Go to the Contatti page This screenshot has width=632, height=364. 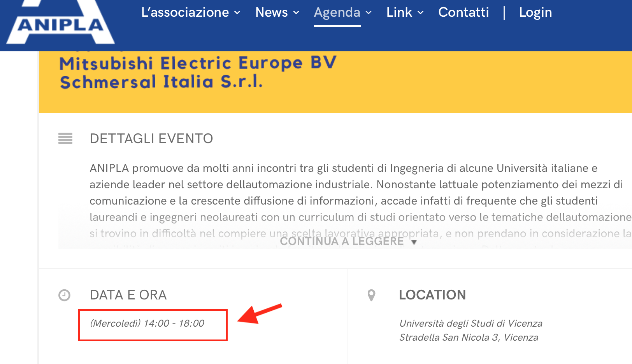[x=463, y=12]
